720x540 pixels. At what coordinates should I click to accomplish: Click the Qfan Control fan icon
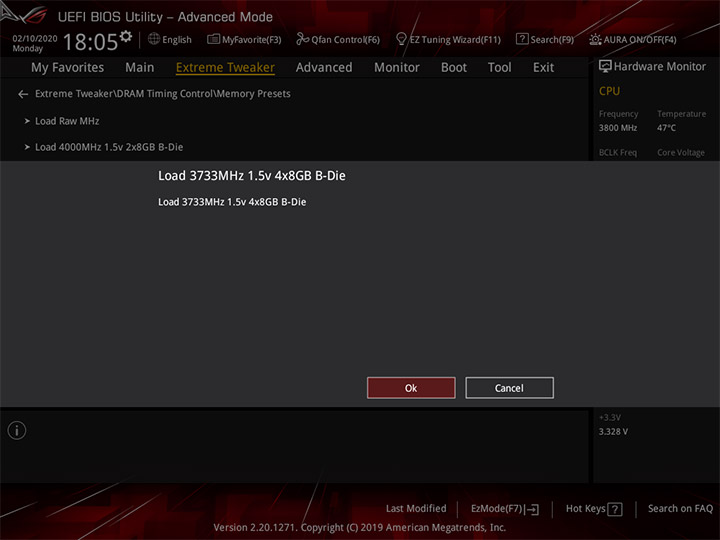tap(302, 39)
